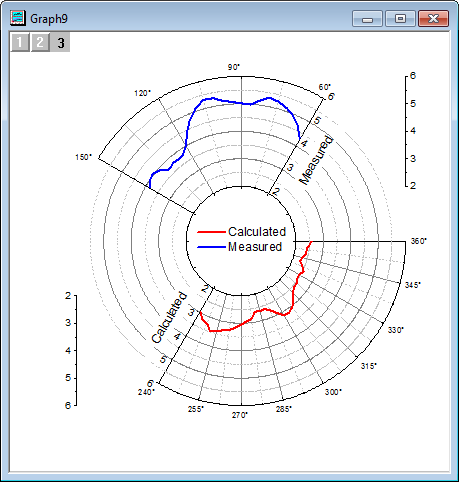The image size is (459, 482).
Task: Click label 6 on lower-left axis
Action: pyautogui.click(x=68, y=405)
